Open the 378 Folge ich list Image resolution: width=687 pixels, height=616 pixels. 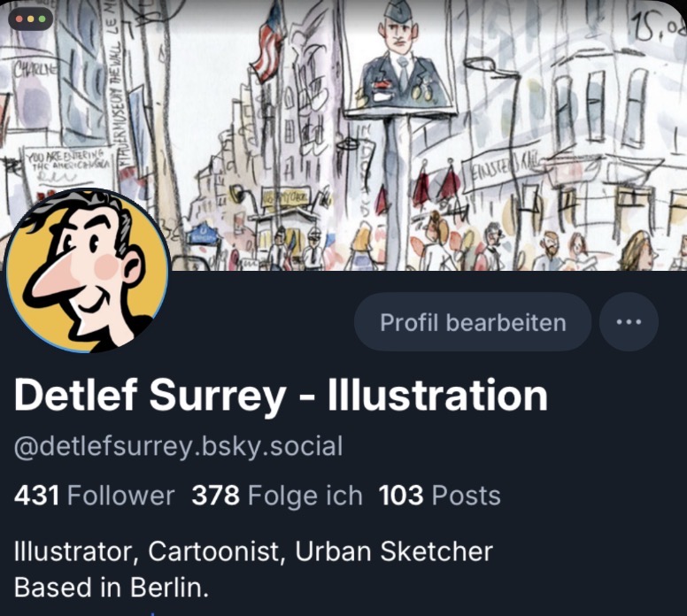coord(277,496)
